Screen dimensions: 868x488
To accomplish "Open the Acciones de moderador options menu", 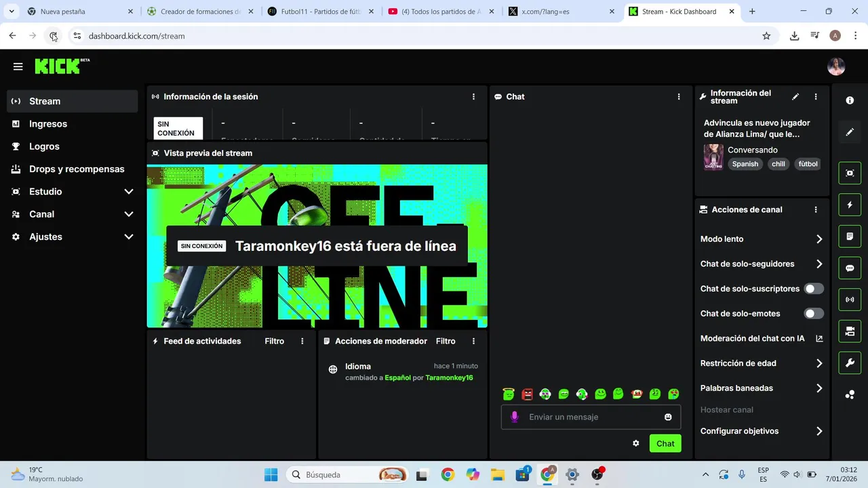I will [x=473, y=341].
